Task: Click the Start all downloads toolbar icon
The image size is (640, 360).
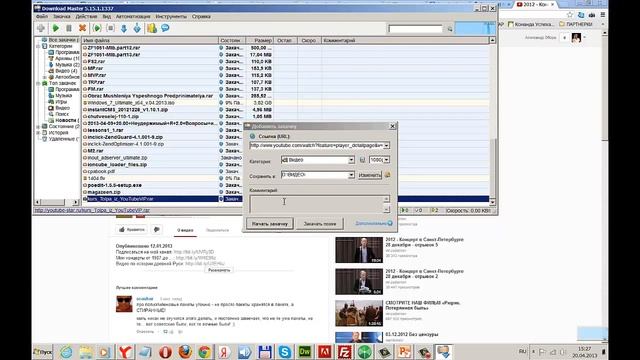Action: [97, 28]
